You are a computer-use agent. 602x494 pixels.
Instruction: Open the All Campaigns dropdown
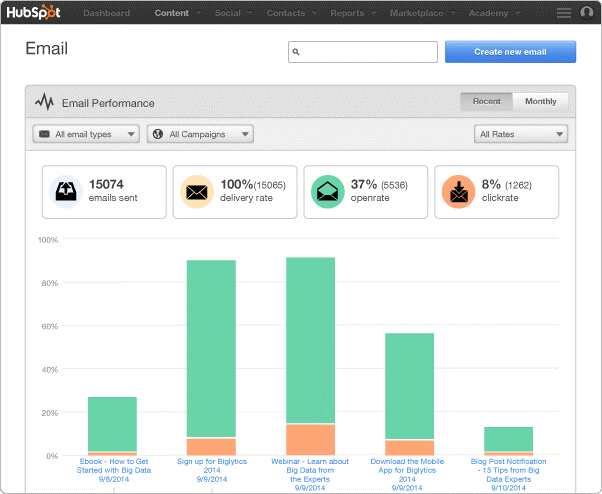[x=200, y=134]
